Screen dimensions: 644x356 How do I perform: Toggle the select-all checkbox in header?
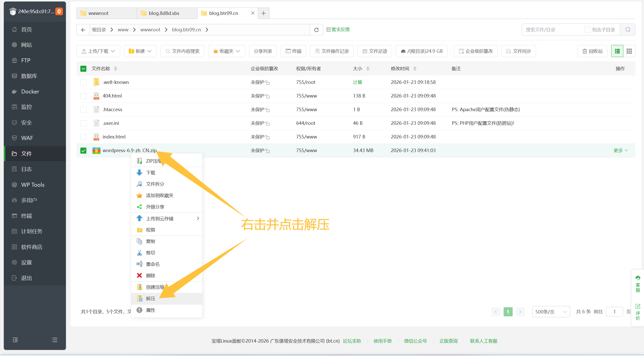[83, 68]
